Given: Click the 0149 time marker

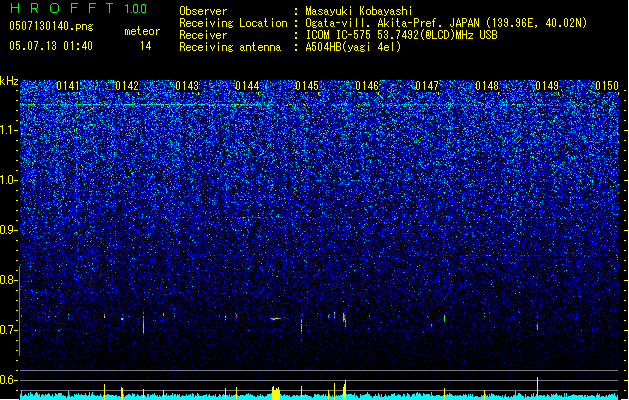Looking at the screenshot, I should click(x=547, y=86).
